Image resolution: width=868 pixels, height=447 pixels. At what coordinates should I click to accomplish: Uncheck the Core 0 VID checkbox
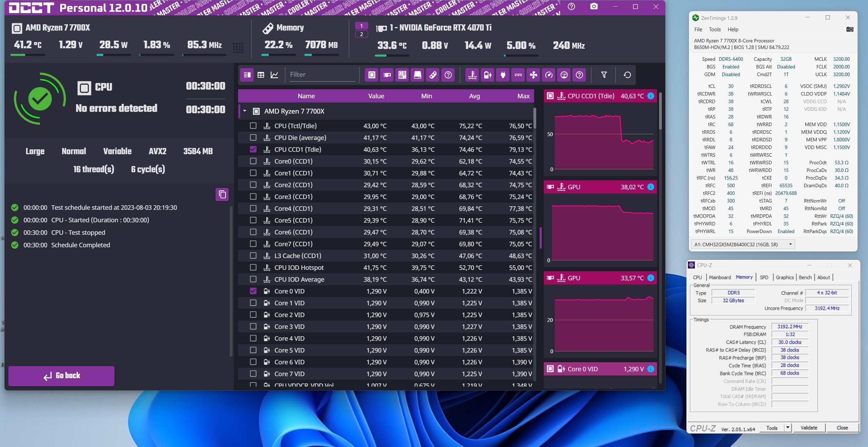253,291
